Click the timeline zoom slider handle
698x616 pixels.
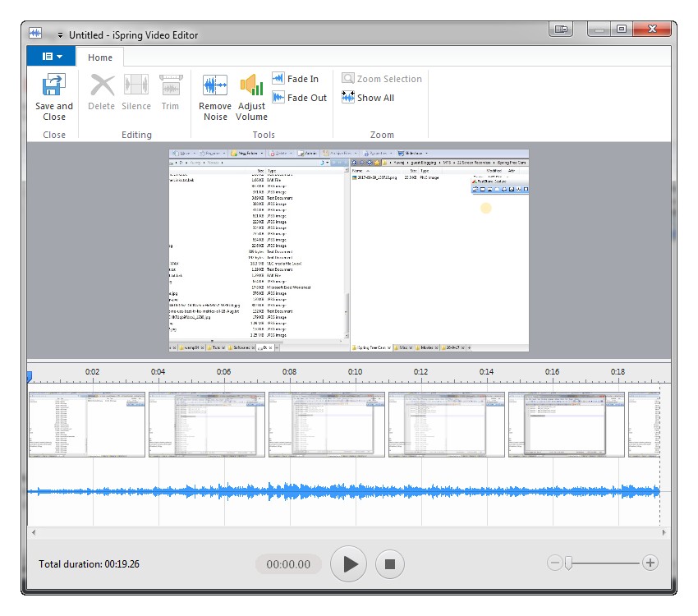point(568,563)
